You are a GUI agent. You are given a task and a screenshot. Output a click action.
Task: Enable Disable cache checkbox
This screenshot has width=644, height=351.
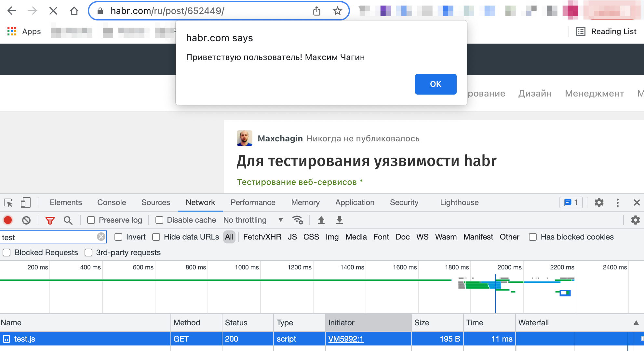tap(159, 220)
